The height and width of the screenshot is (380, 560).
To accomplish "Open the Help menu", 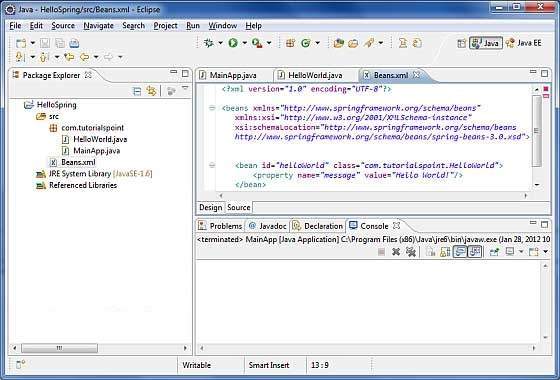I will click(253, 26).
